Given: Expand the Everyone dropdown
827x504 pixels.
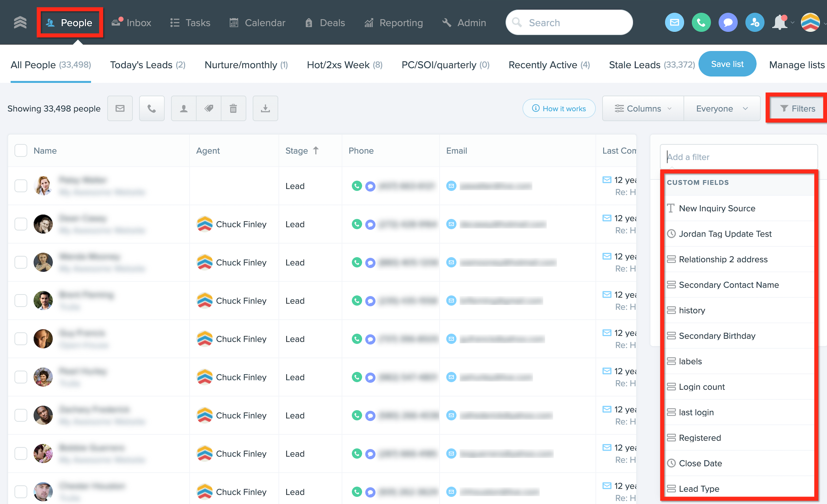Looking at the screenshot, I should coord(722,108).
